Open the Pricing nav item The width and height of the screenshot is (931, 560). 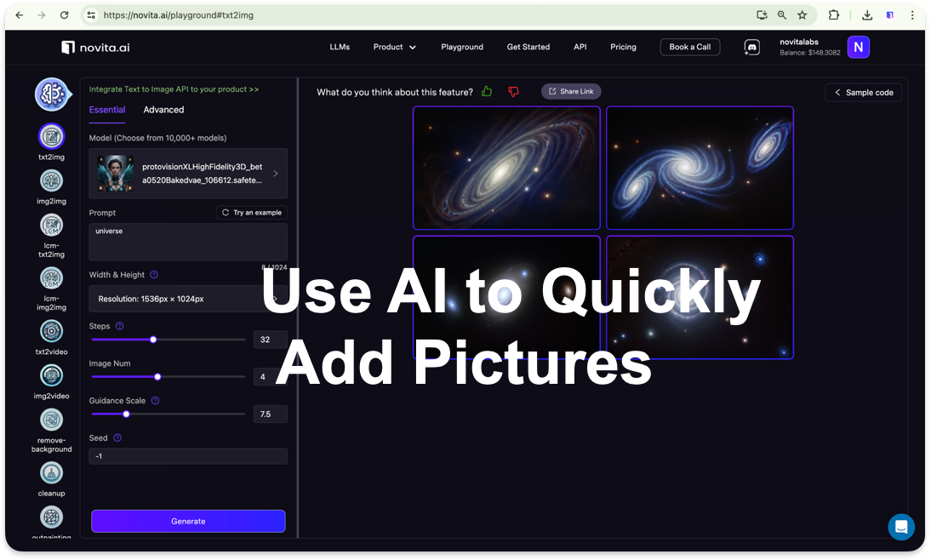[x=624, y=47]
